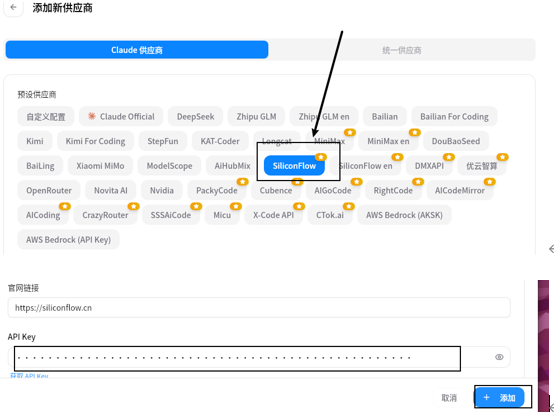Pick the Zhipu GLM preset
Image resolution: width=554 pixels, height=412 pixels.
257,117
